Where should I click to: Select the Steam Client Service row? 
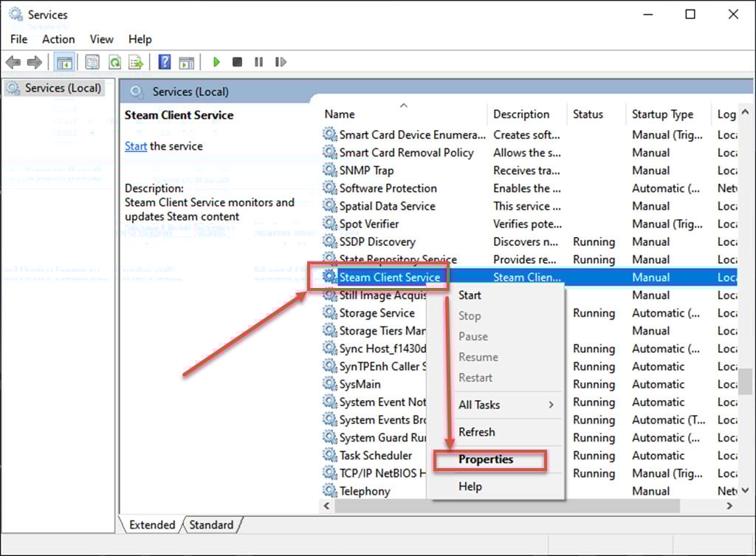529,278
